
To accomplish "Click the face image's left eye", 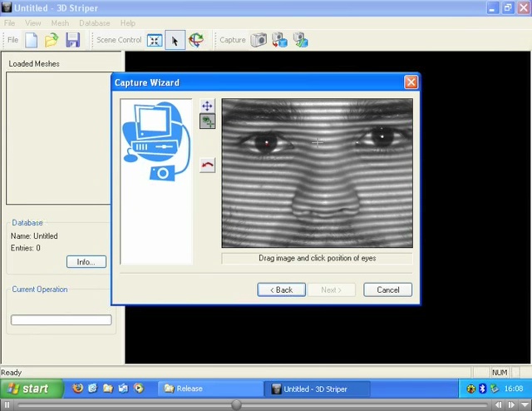I will pos(266,142).
